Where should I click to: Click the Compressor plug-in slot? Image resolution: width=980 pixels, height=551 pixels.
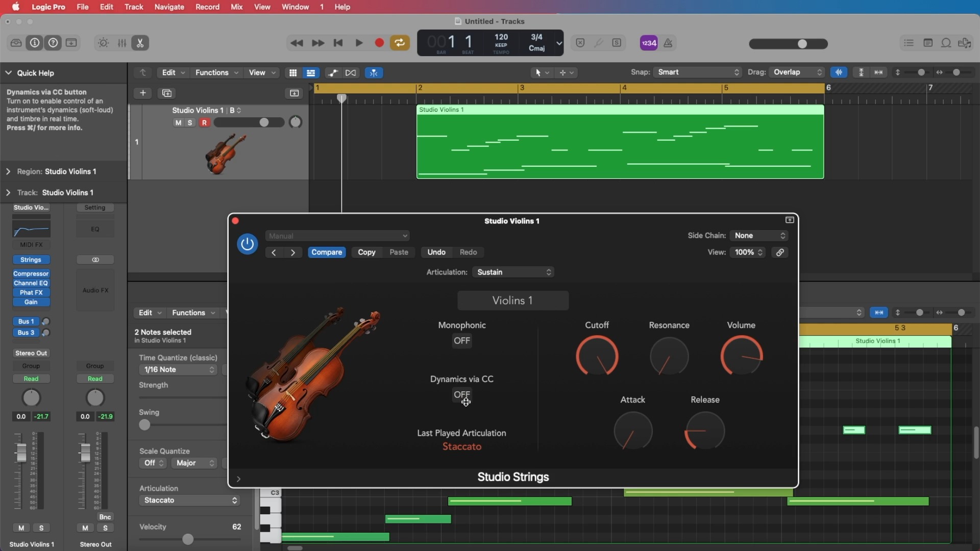click(x=31, y=274)
